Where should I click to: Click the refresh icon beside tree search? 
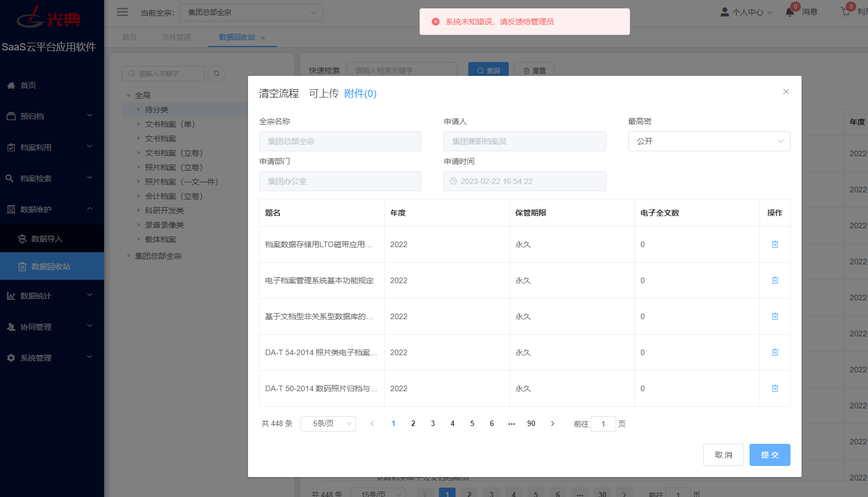[216, 73]
